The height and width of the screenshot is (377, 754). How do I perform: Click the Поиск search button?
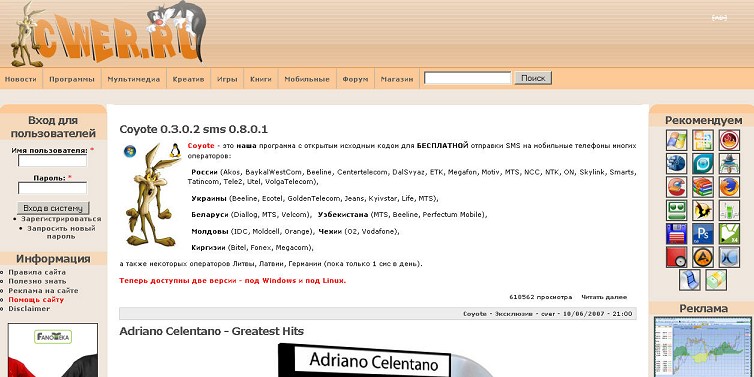[x=533, y=78]
